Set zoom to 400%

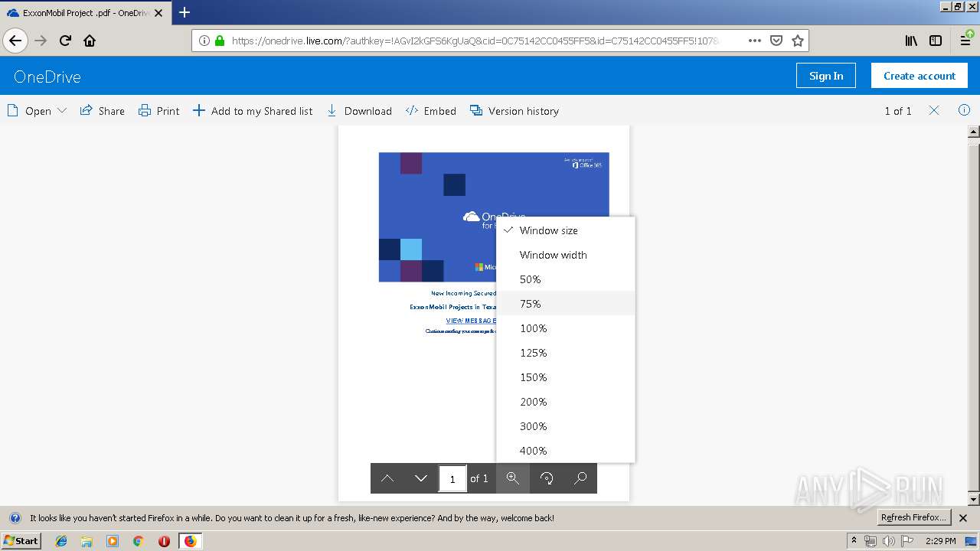point(566,451)
